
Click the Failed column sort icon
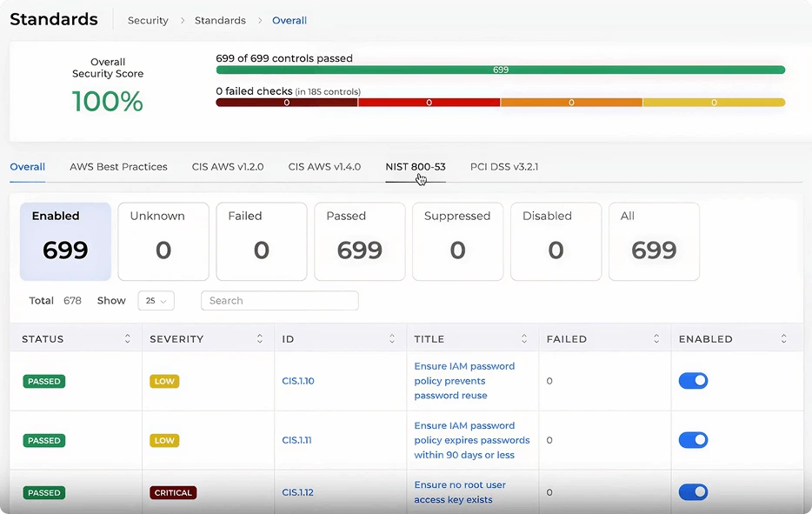pyautogui.click(x=656, y=339)
